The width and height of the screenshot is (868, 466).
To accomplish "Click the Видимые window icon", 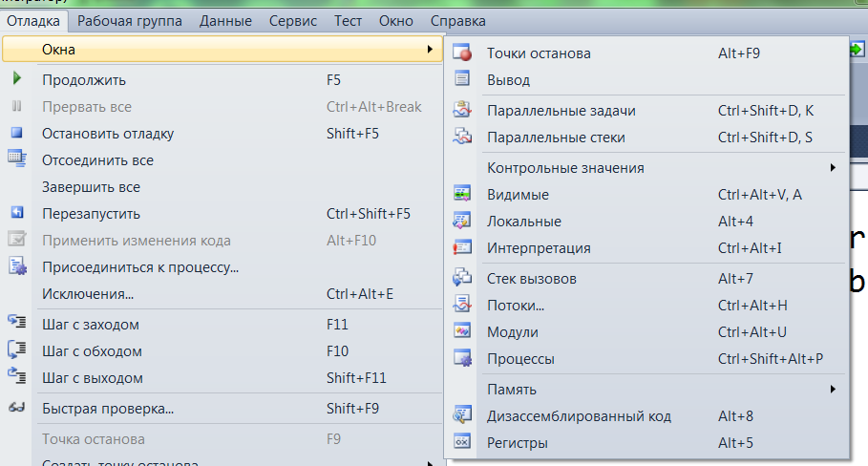I will click(462, 193).
